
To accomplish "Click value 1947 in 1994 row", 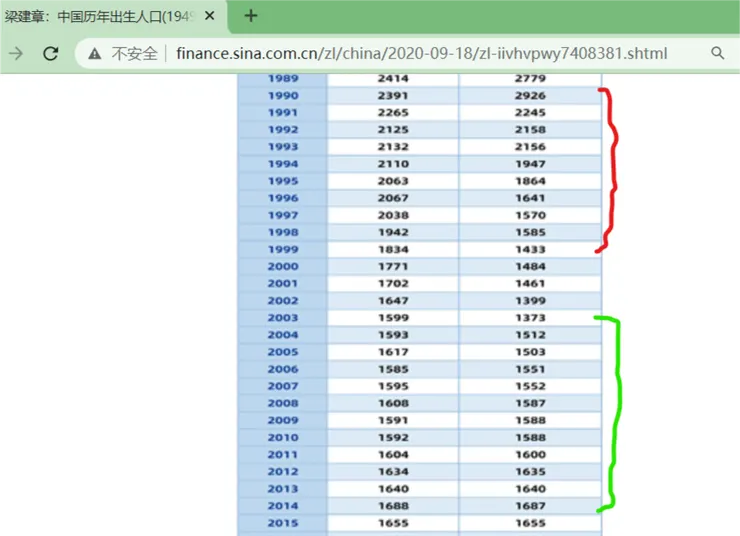I will click(530, 164).
